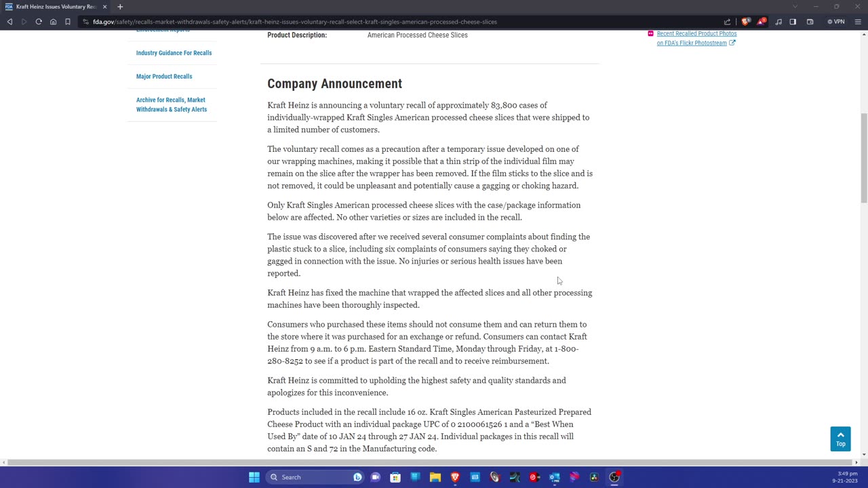Open the Windows Start menu

coord(254,477)
